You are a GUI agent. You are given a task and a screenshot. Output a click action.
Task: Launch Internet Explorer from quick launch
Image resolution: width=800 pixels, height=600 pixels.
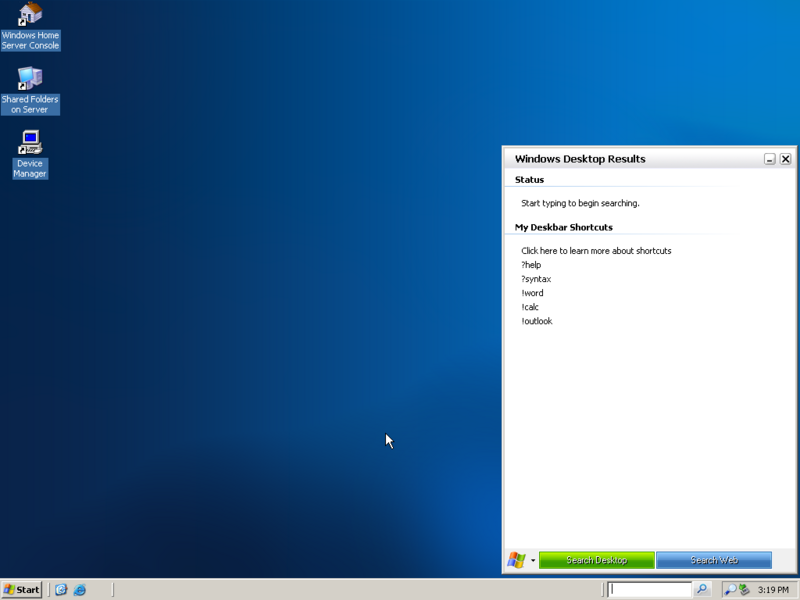coord(80,590)
